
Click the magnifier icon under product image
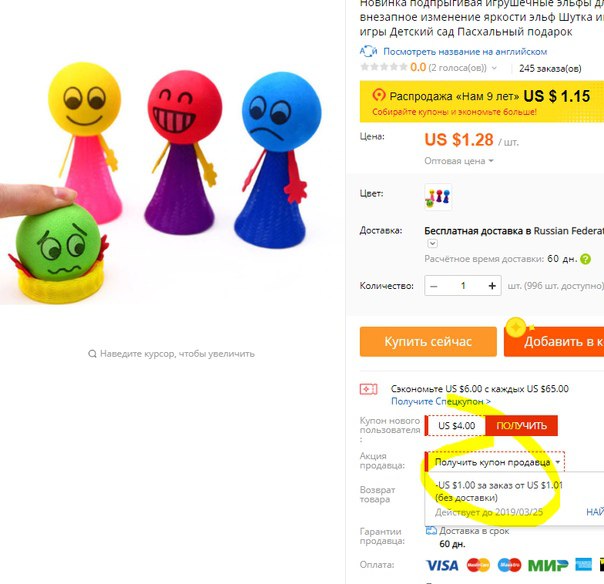click(x=92, y=354)
